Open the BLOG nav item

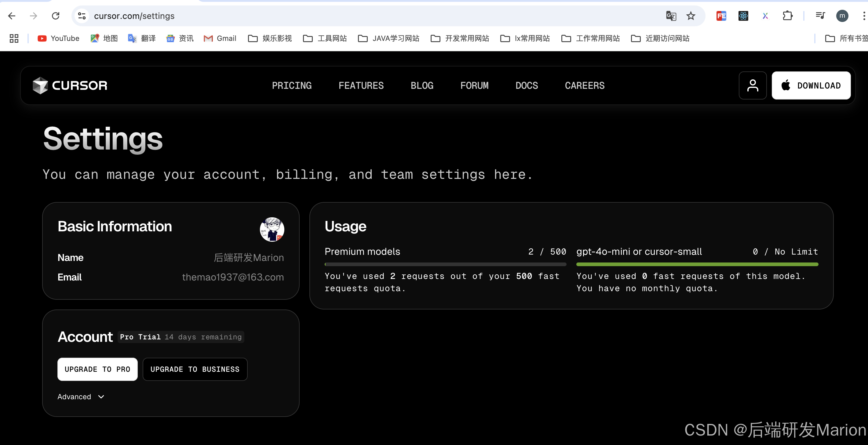tap(422, 85)
